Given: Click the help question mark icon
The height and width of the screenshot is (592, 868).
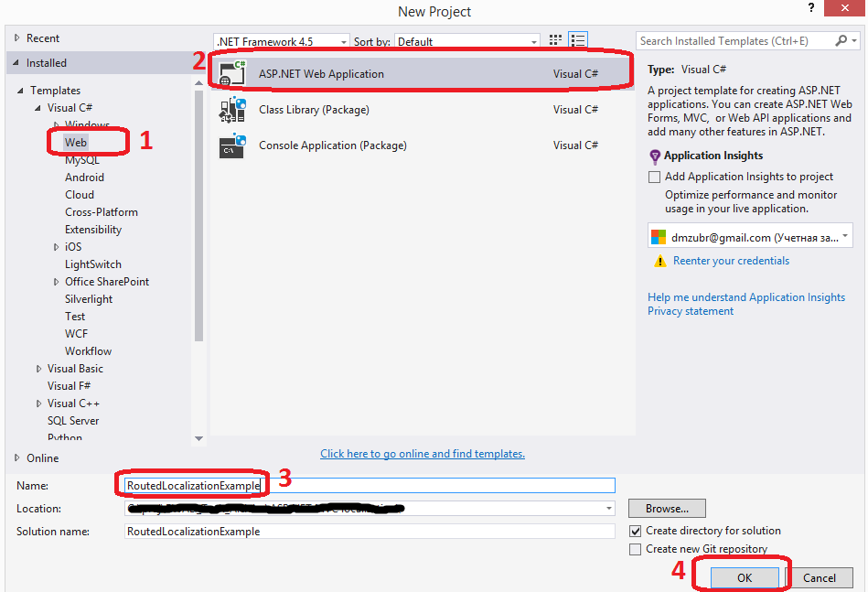Looking at the screenshot, I should click(811, 7).
